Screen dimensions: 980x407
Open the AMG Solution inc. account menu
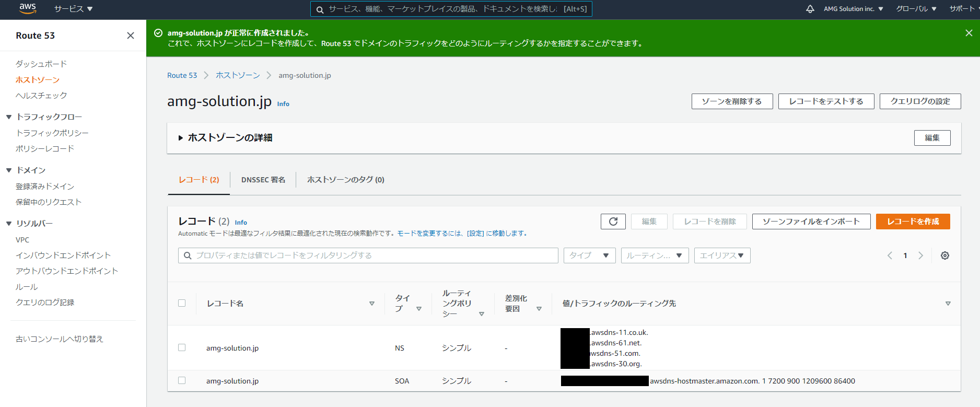tap(854, 9)
